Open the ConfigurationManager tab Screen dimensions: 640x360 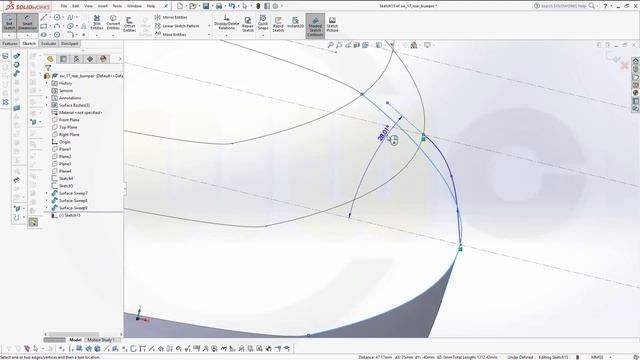pos(76,59)
